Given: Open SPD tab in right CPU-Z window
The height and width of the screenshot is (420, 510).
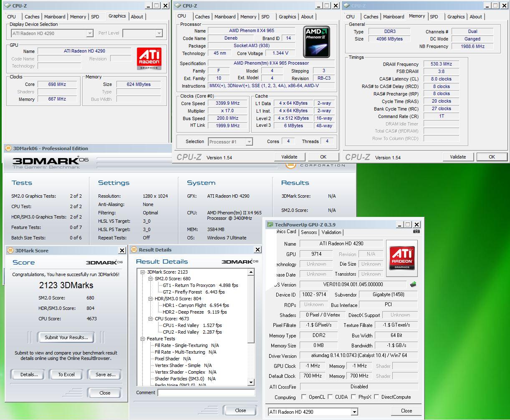Looking at the screenshot, I should [434, 17].
